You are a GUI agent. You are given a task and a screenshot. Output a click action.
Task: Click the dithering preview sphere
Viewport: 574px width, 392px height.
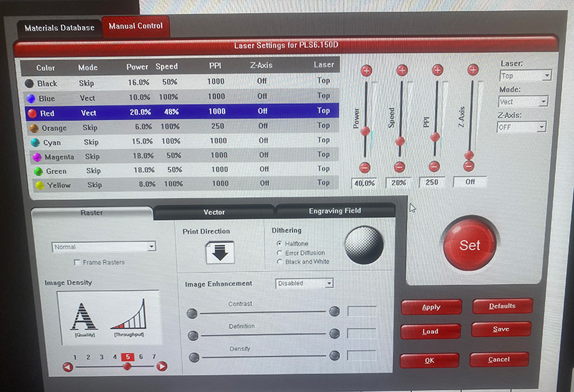[x=364, y=245]
